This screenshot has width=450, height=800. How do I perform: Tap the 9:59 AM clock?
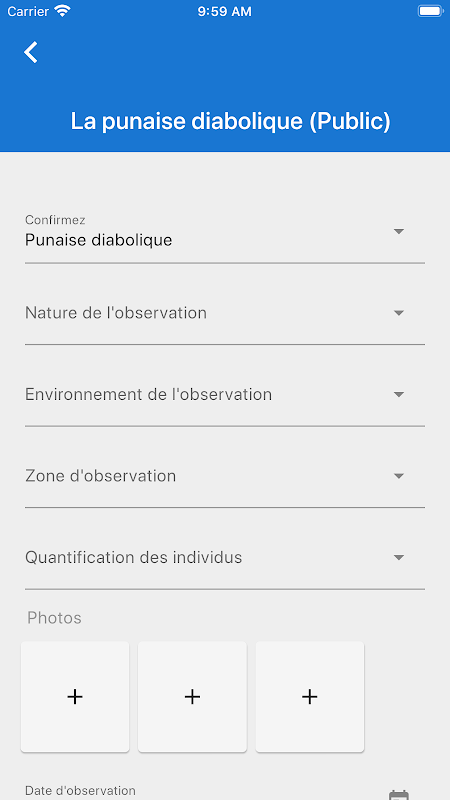tap(224, 11)
